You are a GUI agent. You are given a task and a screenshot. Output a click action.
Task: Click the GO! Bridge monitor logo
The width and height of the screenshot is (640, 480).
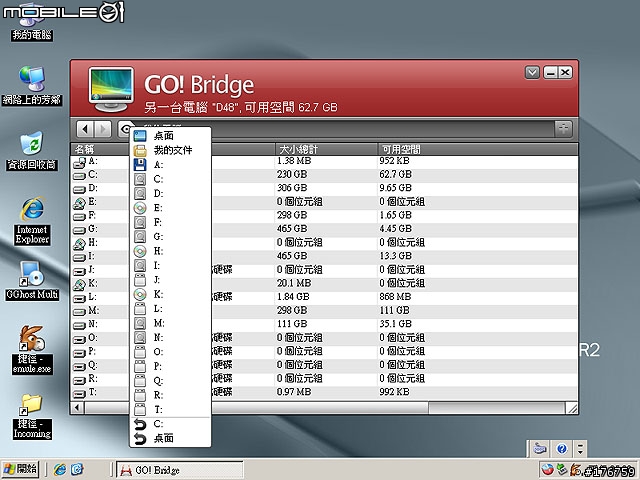pos(111,89)
